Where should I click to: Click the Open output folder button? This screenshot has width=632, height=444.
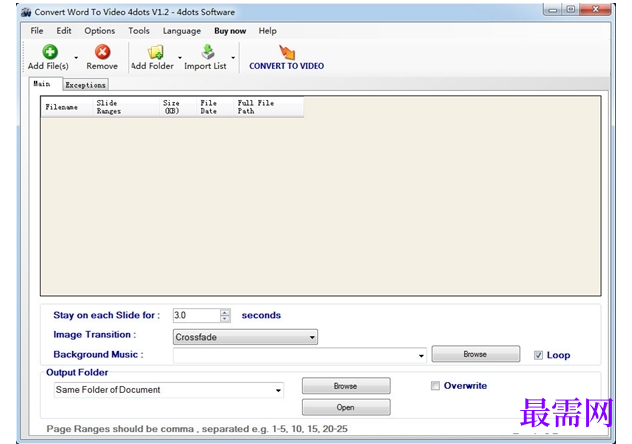click(x=346, y=407)
